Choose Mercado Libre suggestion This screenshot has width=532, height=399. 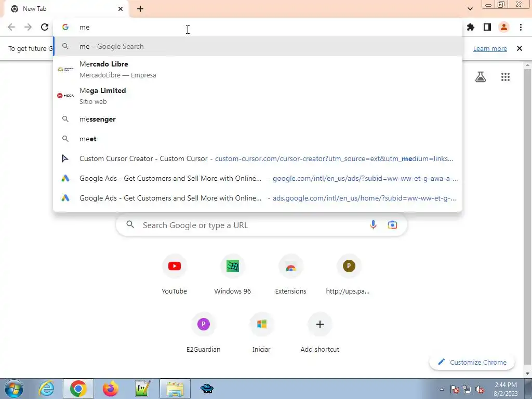coord(258,69)
